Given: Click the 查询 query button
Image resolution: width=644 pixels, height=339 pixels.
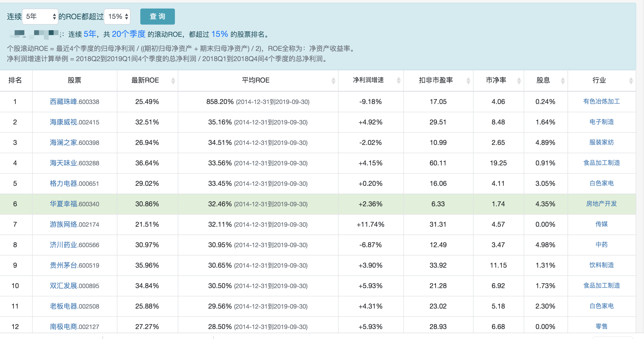Looking at the screenshot, I should (158, 17).
